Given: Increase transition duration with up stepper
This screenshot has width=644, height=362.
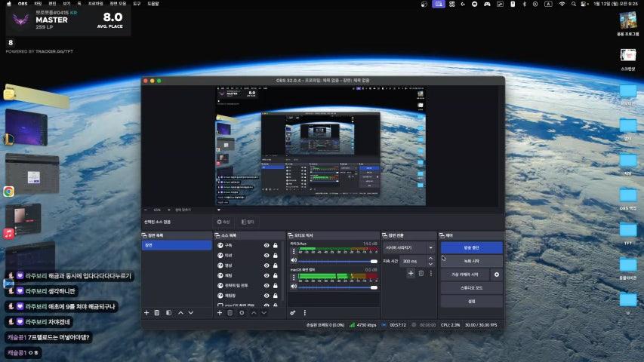Looking at the screenshot, I should 431,258.
